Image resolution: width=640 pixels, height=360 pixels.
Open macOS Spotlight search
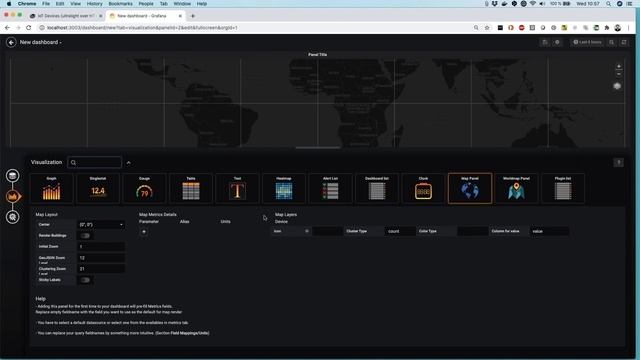coord(609,4)
